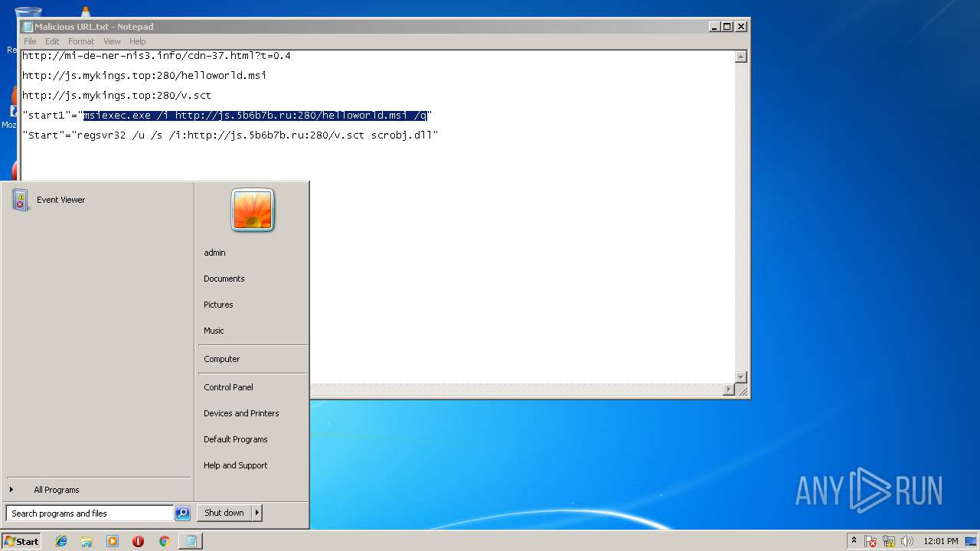
Task: Open Pictures library link
Action: coord(218,305)
